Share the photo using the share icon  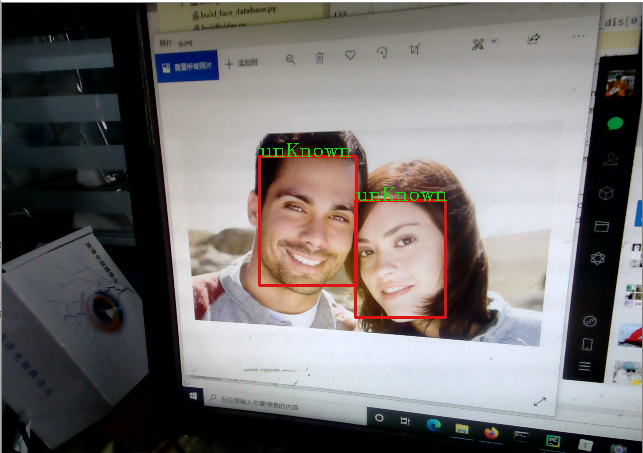(x=533, y=39)
